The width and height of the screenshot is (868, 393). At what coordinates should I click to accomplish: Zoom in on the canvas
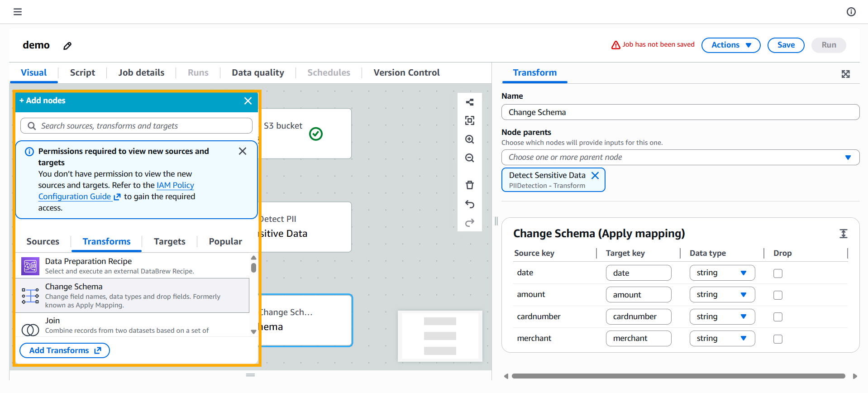pyautogui.click(x=470, y=139)
